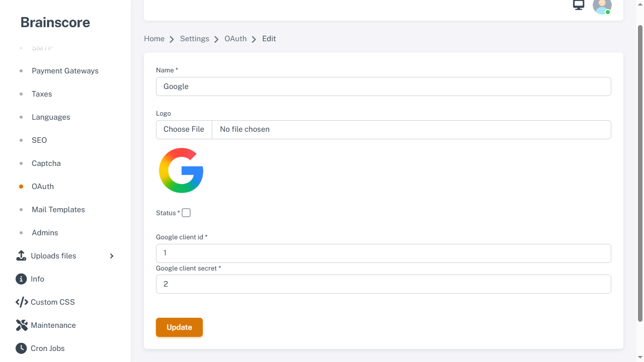Focus the Name input field
Image resolution: width=644 pixels, height=362 pixels.
click(383, 86)
